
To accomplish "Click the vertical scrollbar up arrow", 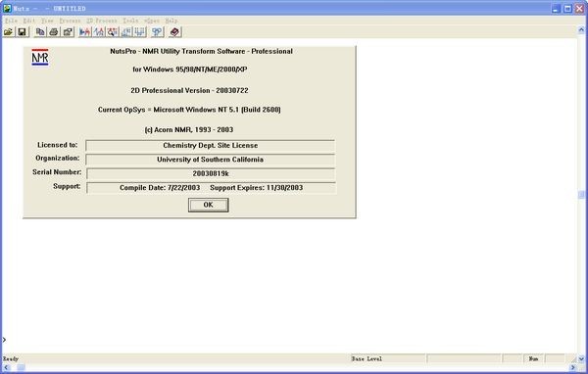I will (581, 29).
